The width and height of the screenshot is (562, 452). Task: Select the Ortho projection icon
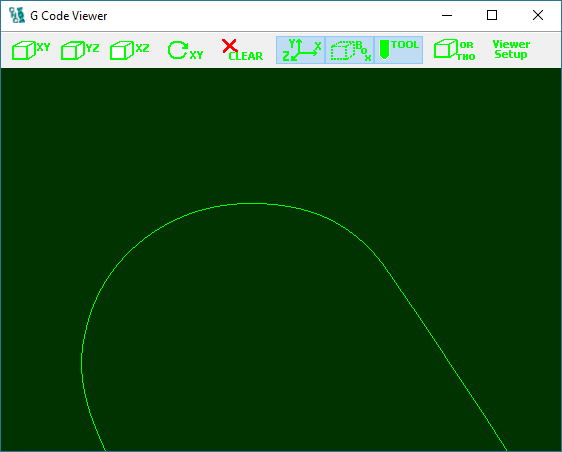pos(454,50)
